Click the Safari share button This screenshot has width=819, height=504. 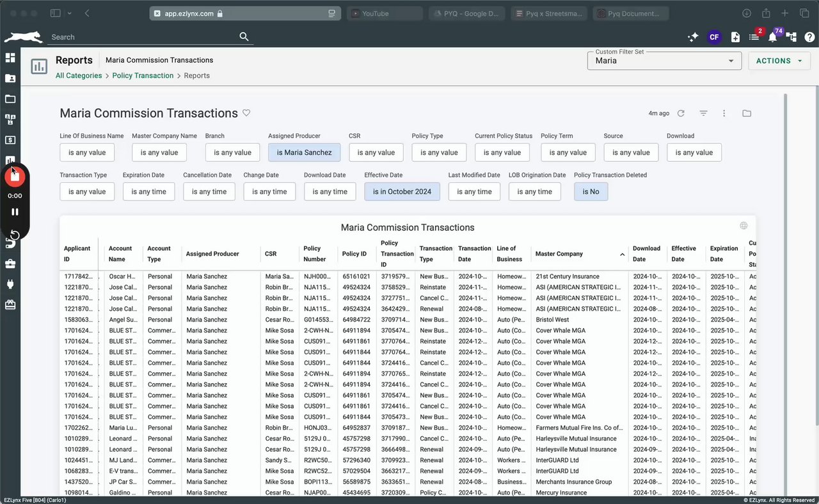pyautogui.click(x=766, y=13)
